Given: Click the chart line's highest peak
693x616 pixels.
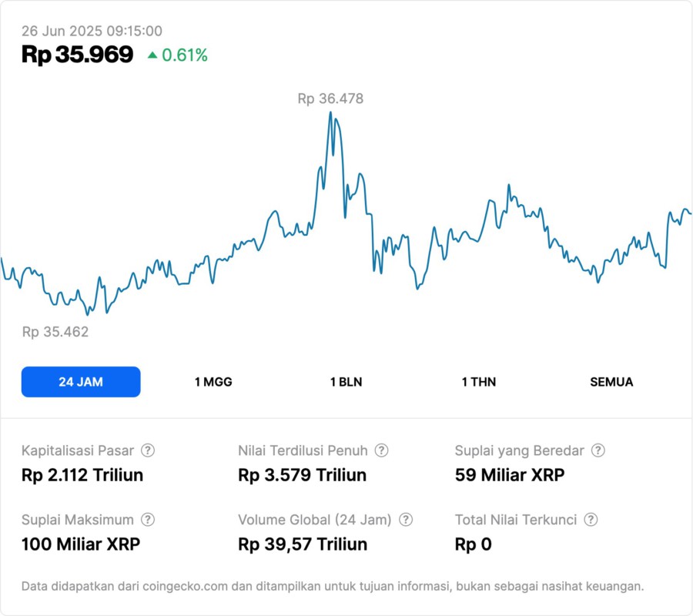Looking at the screenshot, I should click(x=330, y=113).
